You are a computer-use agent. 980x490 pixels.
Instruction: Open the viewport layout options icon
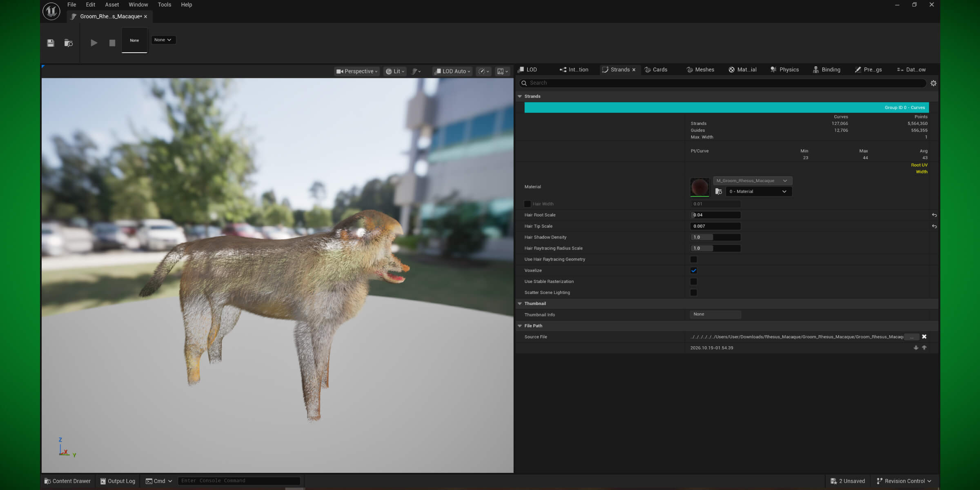[502, 71]
